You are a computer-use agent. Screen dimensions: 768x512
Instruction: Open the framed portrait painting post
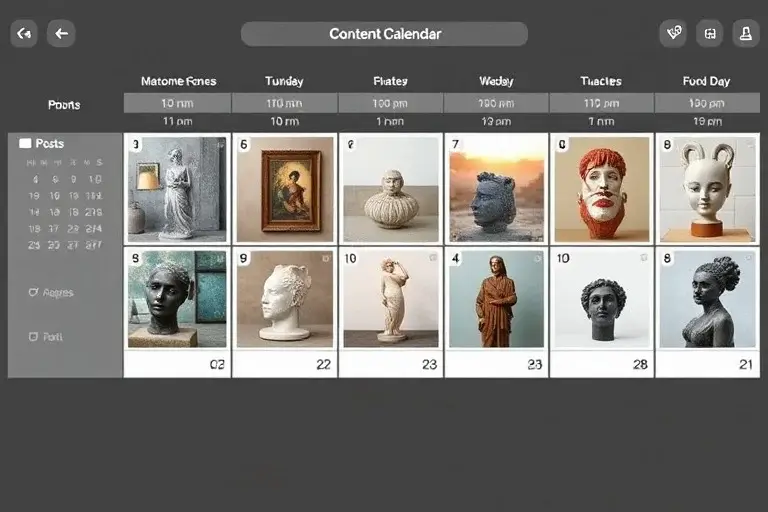(285, 189)
